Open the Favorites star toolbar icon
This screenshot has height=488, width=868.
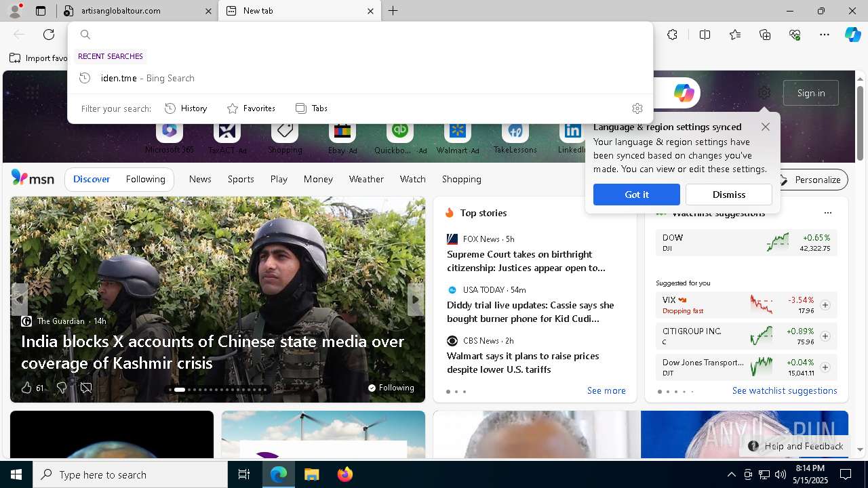735,35
